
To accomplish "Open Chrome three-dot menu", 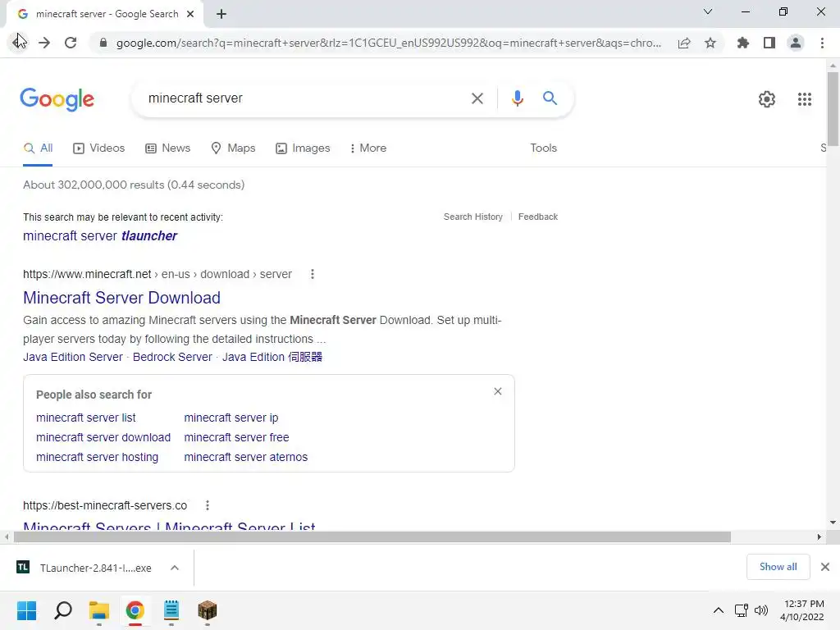I will coord(822,43).
